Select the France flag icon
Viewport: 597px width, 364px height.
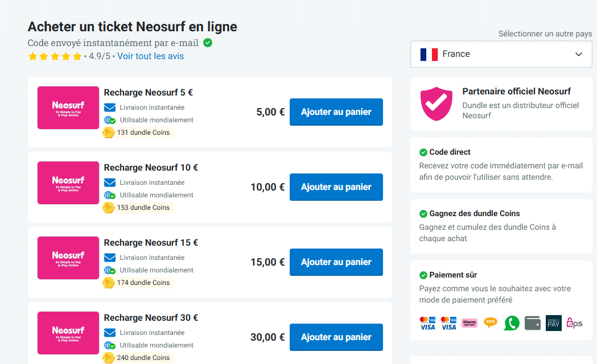click(428, 53)
